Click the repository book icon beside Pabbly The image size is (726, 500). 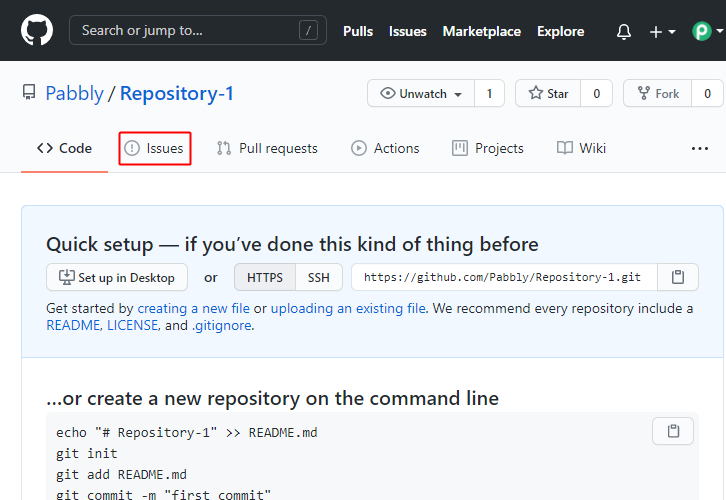tap(29, 92)
